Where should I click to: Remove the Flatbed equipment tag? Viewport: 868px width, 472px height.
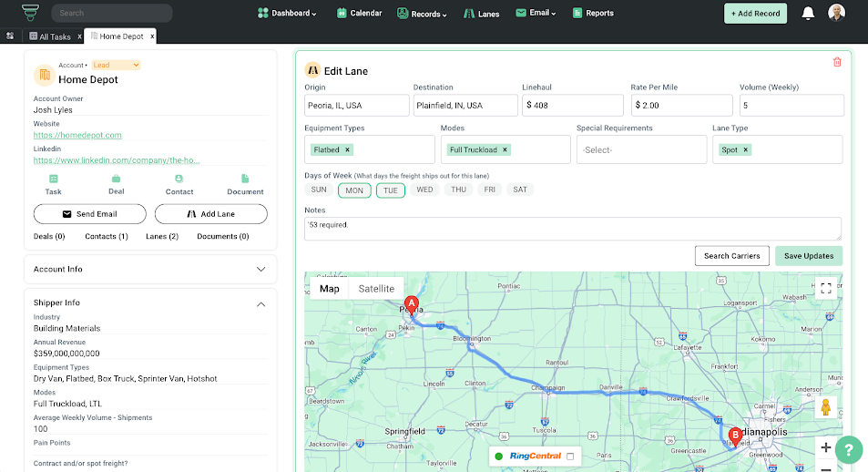347,149
